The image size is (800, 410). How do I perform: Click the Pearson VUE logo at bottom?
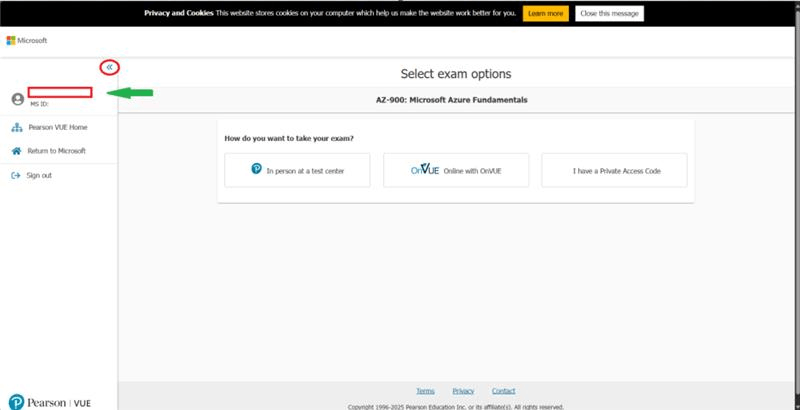49,403
